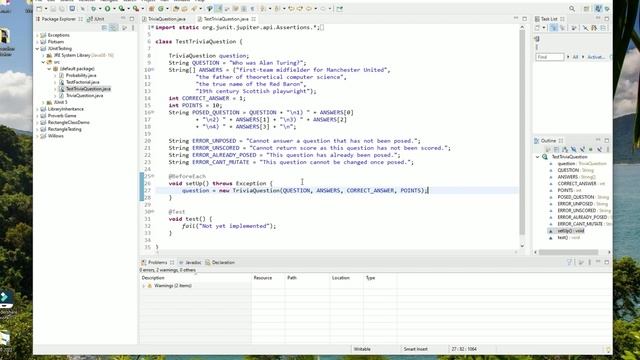Click the Pin Editor icon at toolbar end
Viewport: 640px width, 360px height.
click(339, 8)
